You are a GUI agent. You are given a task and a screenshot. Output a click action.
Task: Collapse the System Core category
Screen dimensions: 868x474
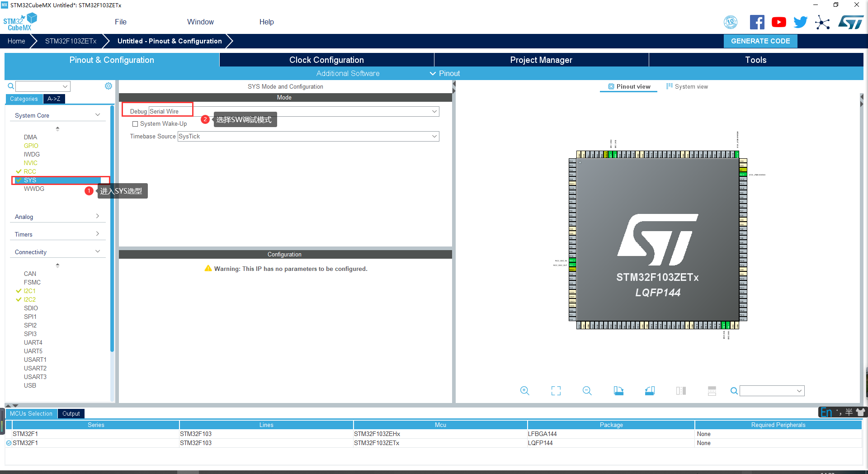click(x=97, y=114)
